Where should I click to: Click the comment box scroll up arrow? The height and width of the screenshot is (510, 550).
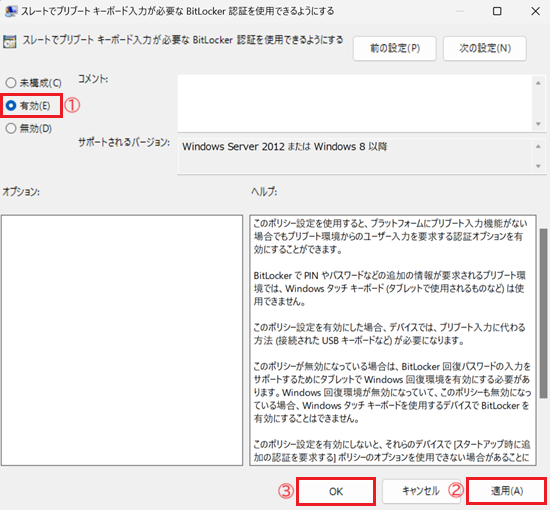538,83
